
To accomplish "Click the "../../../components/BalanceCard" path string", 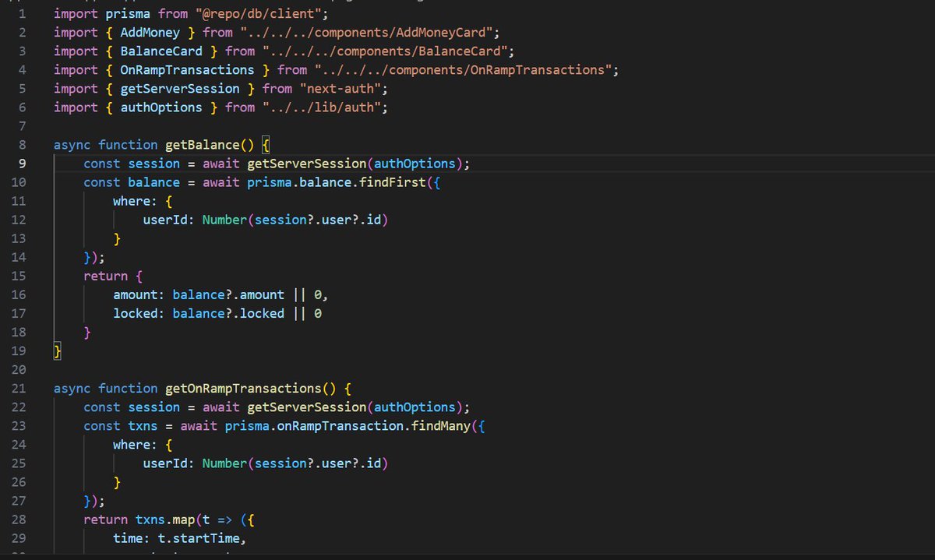I will (x=385, y=51).
